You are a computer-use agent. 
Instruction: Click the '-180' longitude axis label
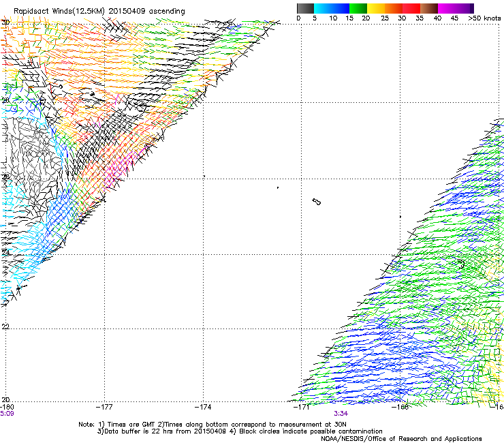click(x=6, y=407)
